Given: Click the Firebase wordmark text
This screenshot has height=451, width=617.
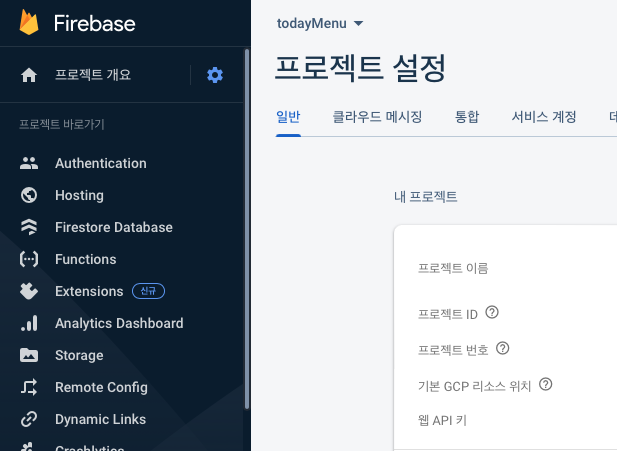Looking at the screenshot, I should pos(94,24).
